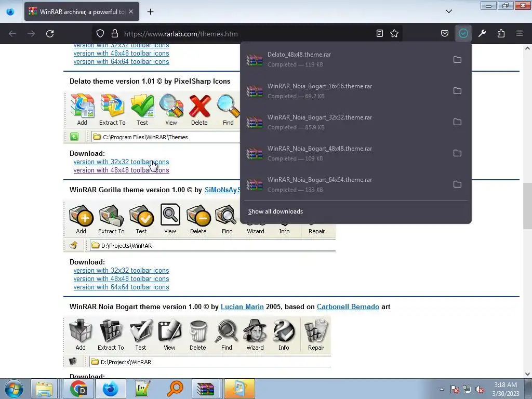Show WinRAR_Noia_Bogart_64x64.theme.rar in folder

click(457, 184)
